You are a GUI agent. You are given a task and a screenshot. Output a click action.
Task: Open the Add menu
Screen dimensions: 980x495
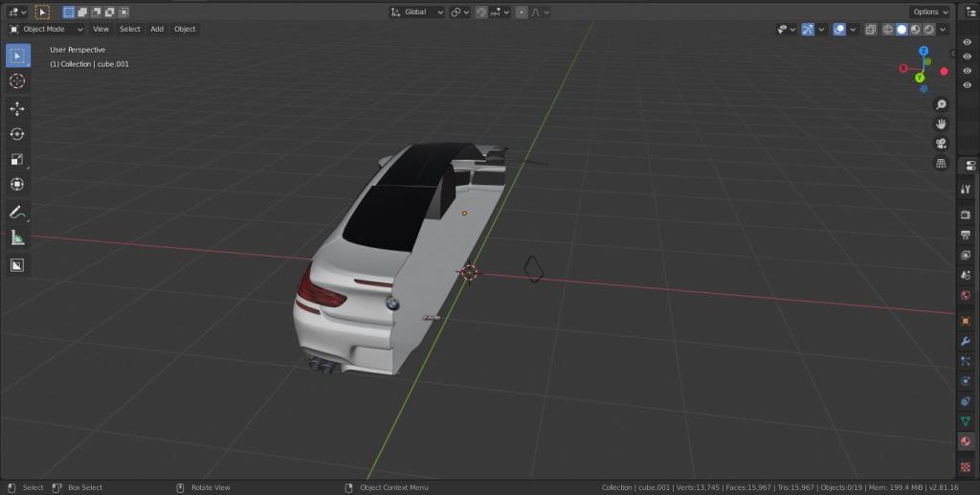pos(157,29)
